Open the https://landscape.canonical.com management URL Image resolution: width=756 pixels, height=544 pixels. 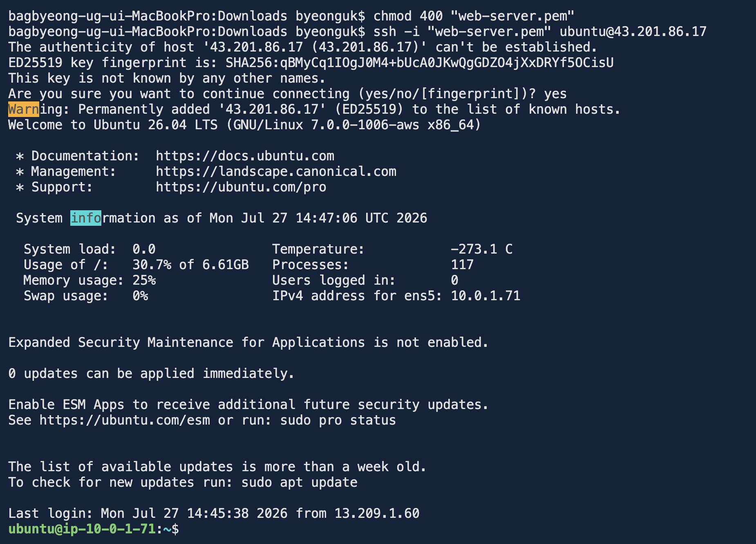276,171
